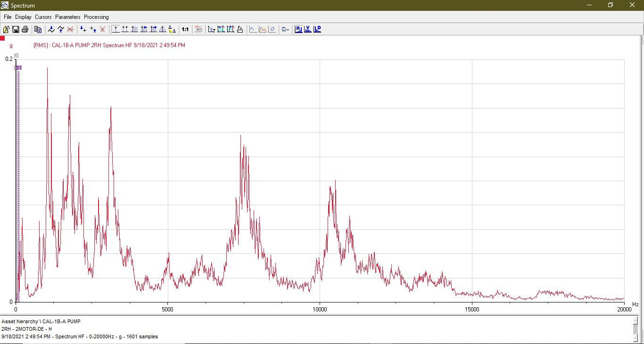Select the RMS CAL-1B-A PUMP spectrum legend

click(109, 45)
